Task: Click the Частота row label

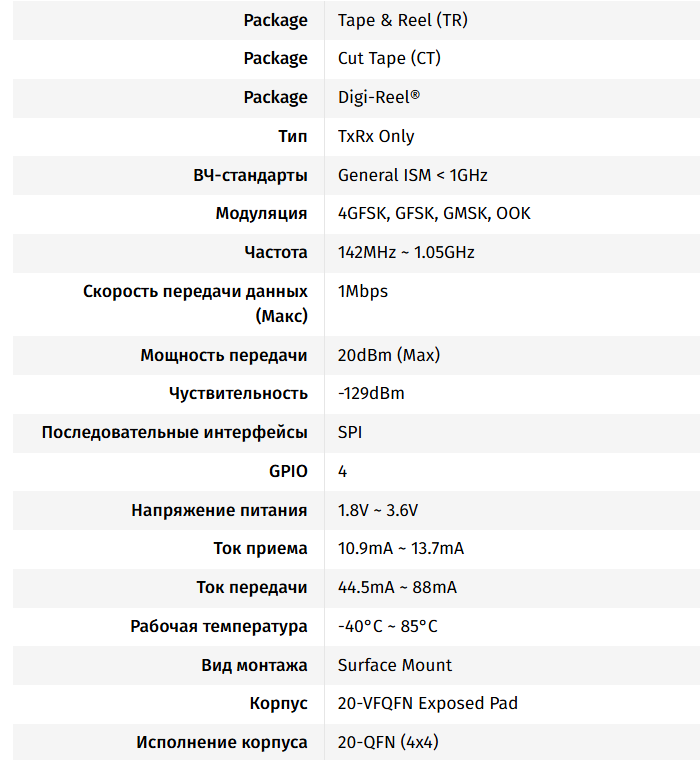Action: click(x=275, y=252)
